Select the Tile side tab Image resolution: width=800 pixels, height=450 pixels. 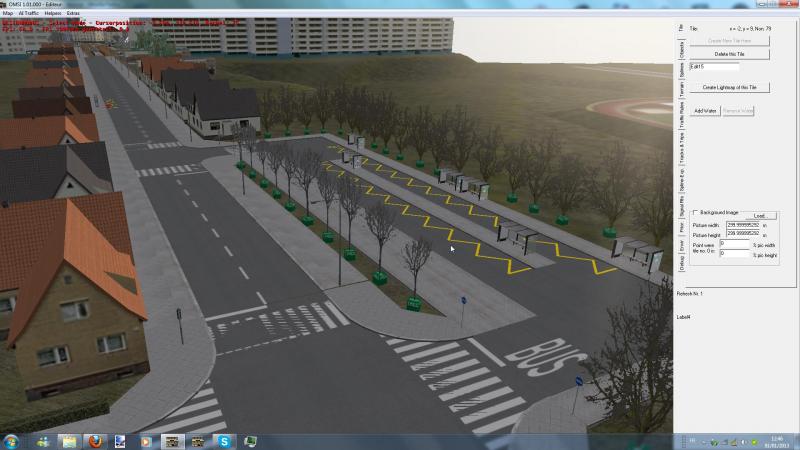(x=682, y=28)
